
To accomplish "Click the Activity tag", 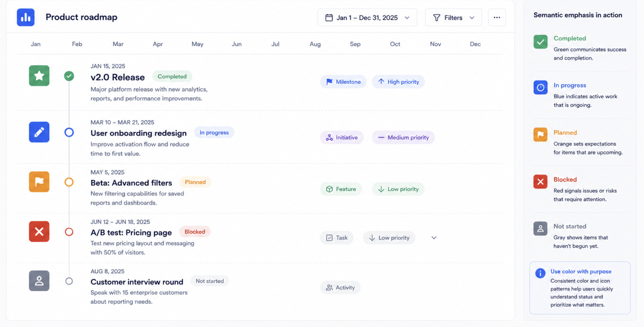I will point(340,288).
